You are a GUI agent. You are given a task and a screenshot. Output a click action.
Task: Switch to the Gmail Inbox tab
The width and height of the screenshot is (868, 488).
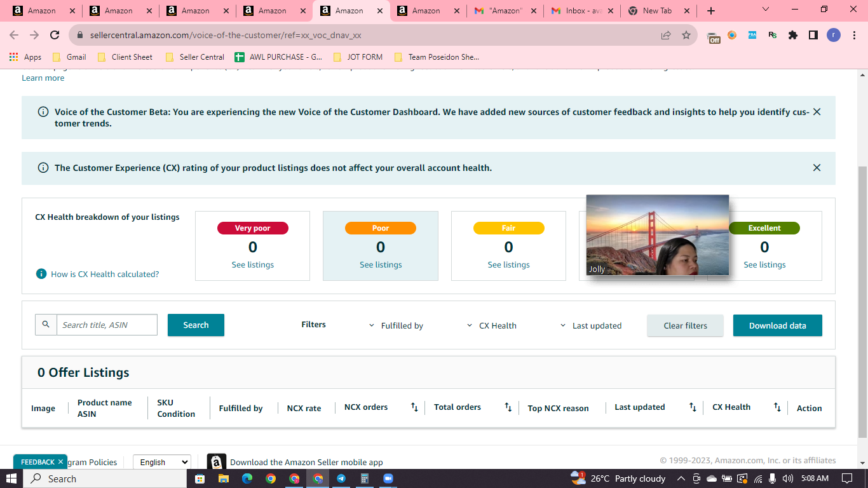(583, 11)
